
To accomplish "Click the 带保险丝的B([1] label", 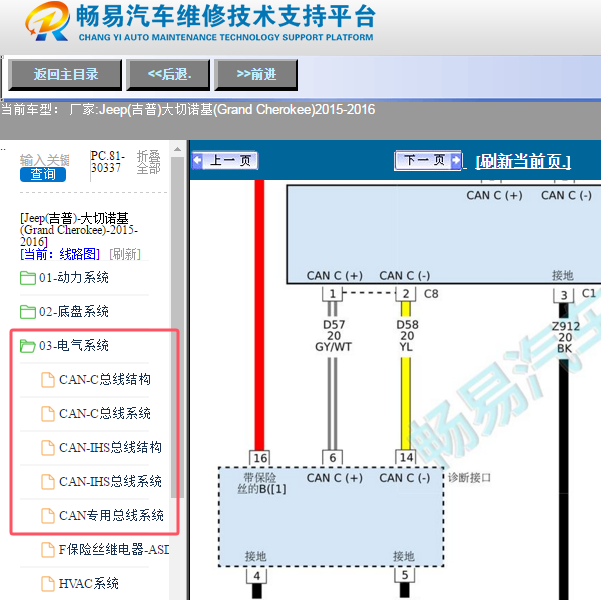I will click(261, 483).
